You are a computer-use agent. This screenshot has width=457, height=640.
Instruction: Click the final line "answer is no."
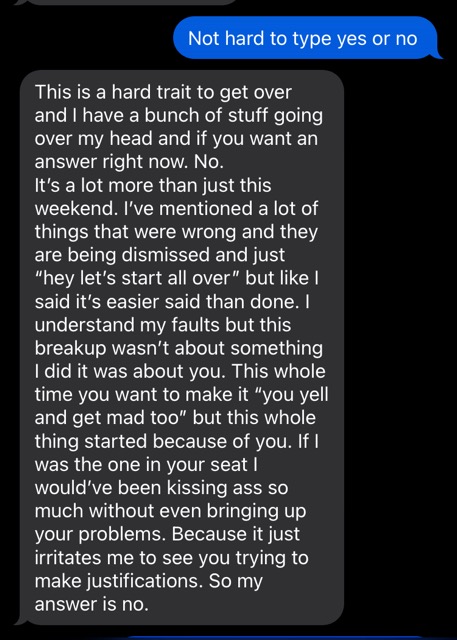91,604
